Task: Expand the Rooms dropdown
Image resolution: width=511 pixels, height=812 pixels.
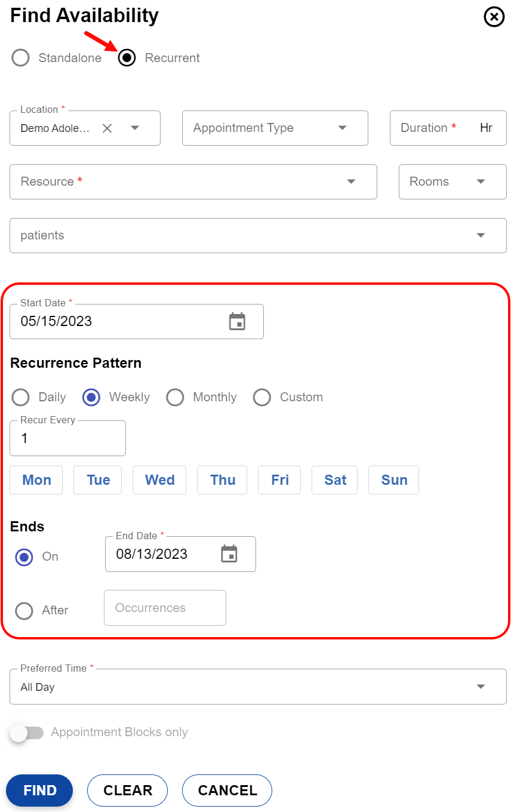Action: [481, 182]
